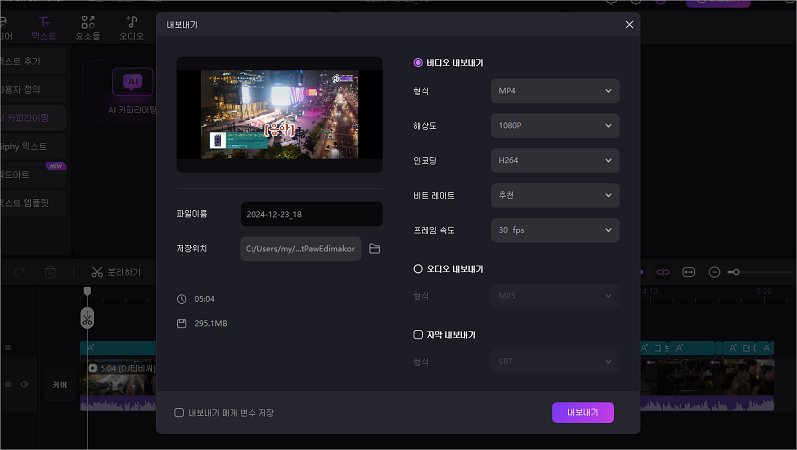This screenshot has width=797, height=450.
Task: Open the 인코딩 H264 dropdown
Action: click(x=555, y=161)
